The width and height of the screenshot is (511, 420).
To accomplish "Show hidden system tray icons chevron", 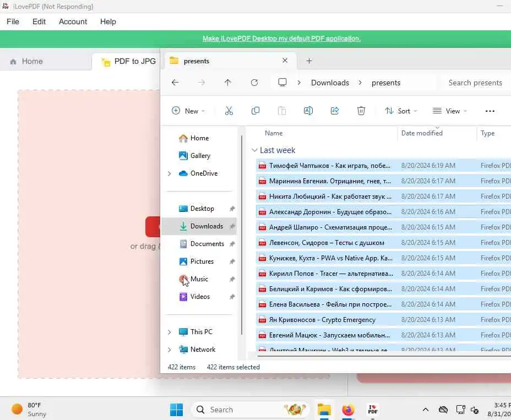I will [426, 410].
